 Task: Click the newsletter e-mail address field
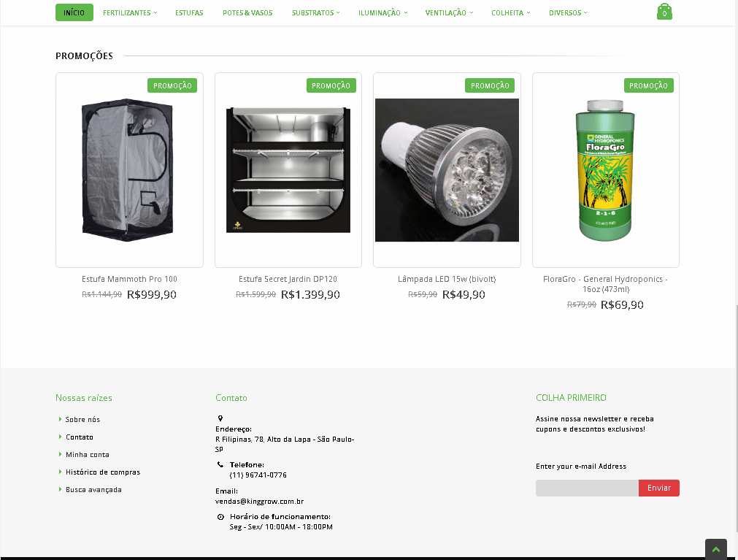click(587, 488)
